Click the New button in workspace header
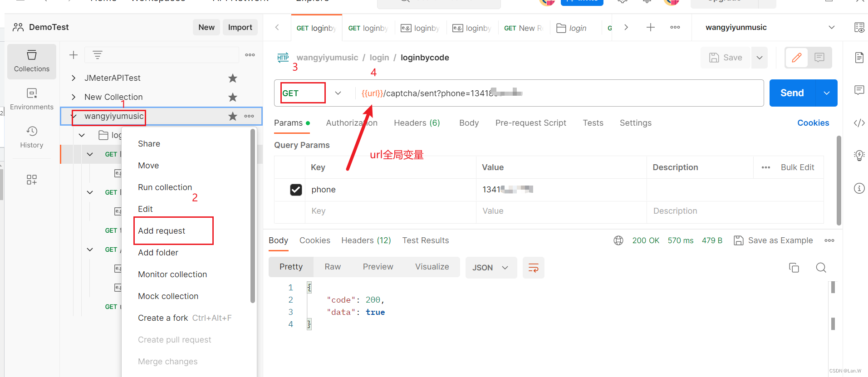The width and height of the screenshot is (868, 377). pyautogui.click(x=206, y=27)
